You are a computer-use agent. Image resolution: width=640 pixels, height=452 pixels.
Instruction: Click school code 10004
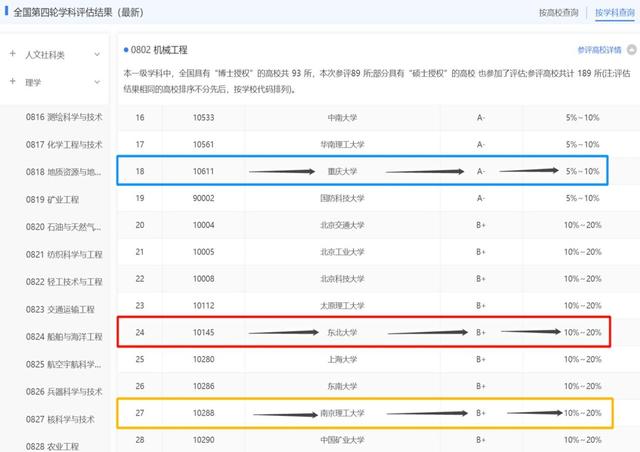203,225
